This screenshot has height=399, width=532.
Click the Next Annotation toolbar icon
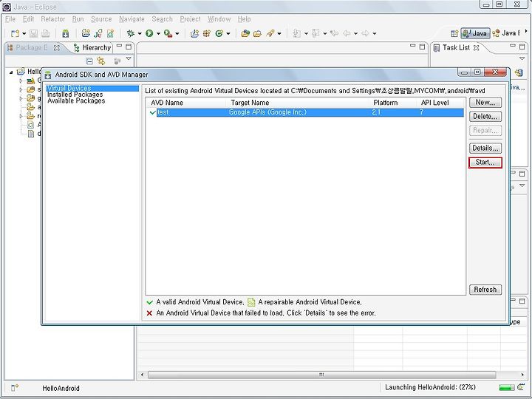click(297, 33)
